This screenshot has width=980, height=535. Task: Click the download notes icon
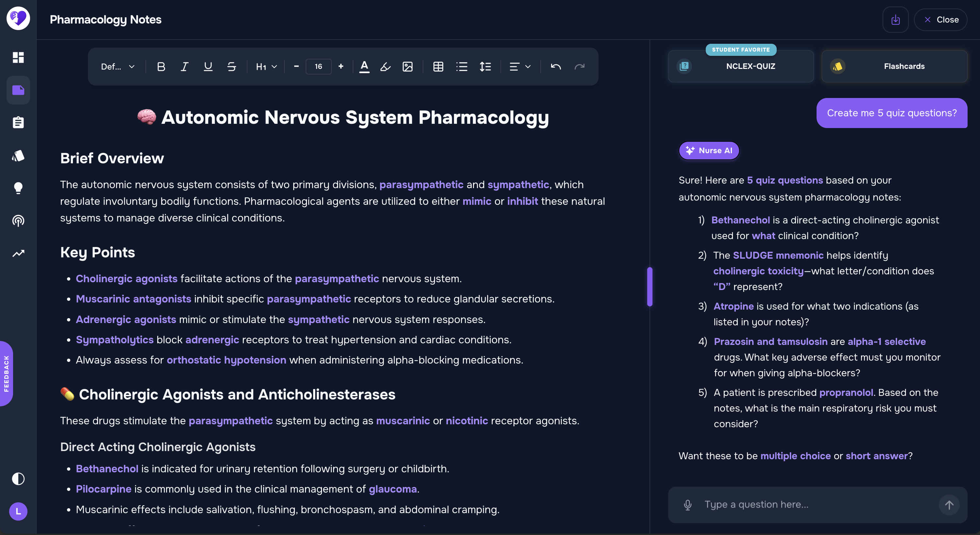coord(895,20)
